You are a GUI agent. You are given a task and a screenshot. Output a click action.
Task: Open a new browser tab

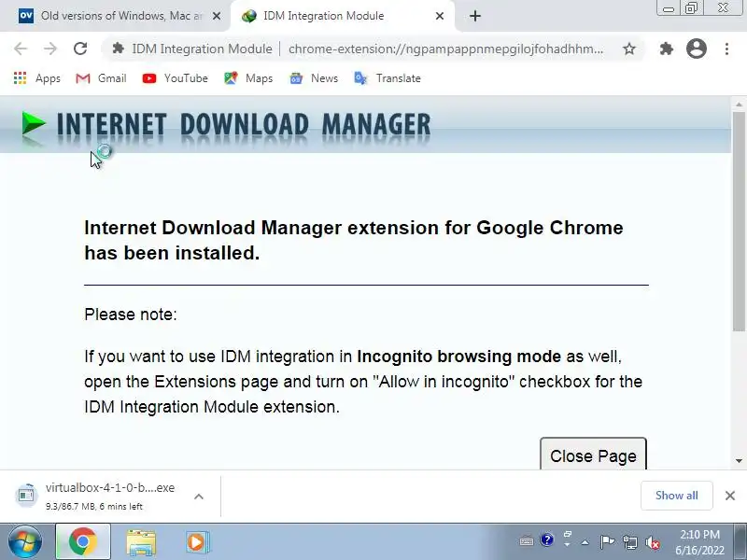475,16
